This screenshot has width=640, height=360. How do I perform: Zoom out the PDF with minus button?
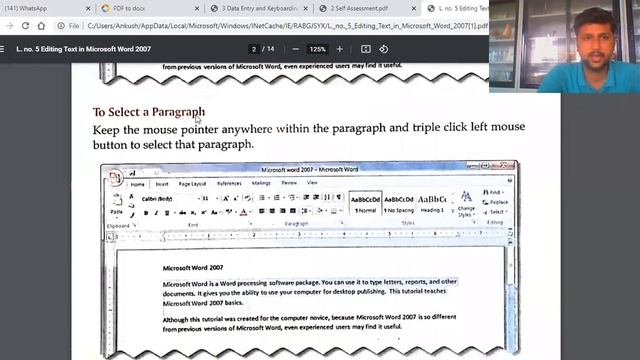(296, 49)
